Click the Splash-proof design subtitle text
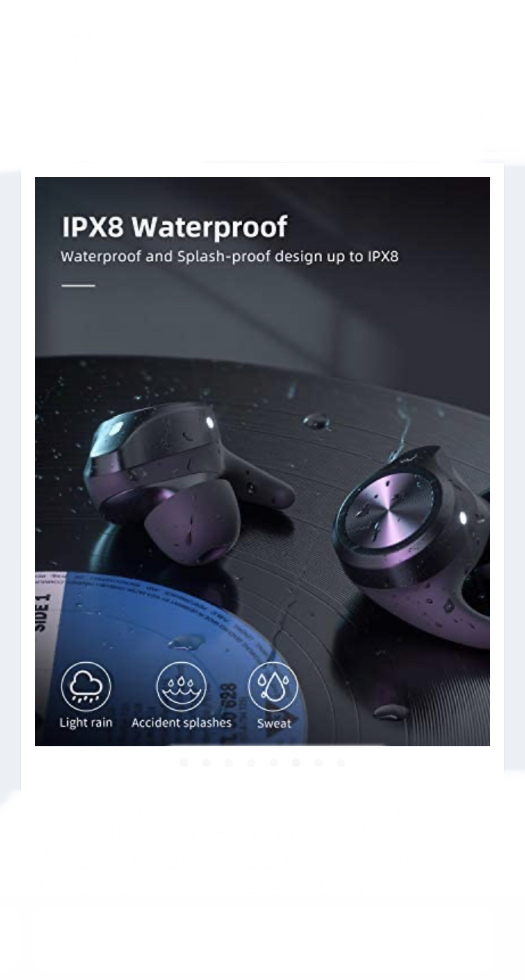The height and width of the screenshot is (980, 525). (230, 256)
